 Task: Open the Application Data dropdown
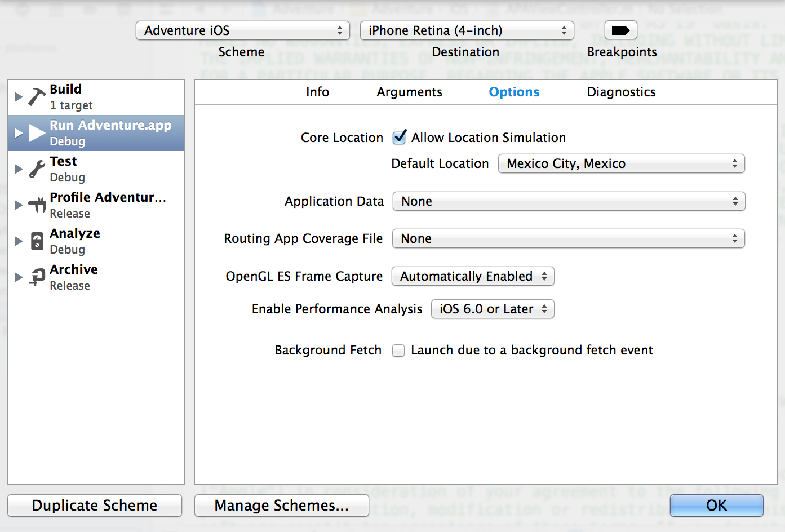(x=569, y=201)
